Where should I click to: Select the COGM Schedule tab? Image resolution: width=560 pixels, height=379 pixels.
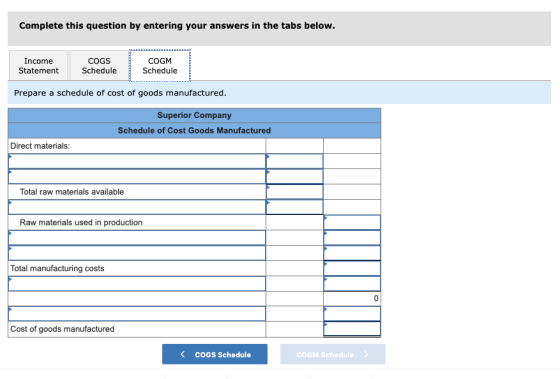[160, 66]
